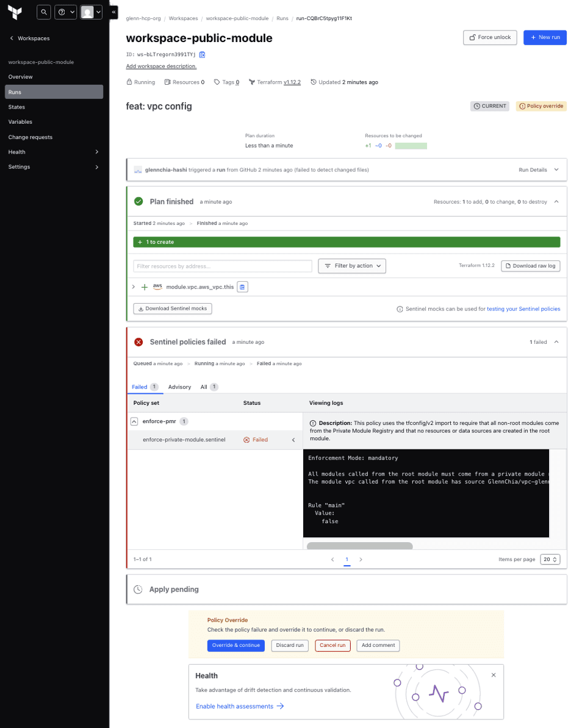
Task: Expand Run Details chevron
Action: click(x=556, y=170)
